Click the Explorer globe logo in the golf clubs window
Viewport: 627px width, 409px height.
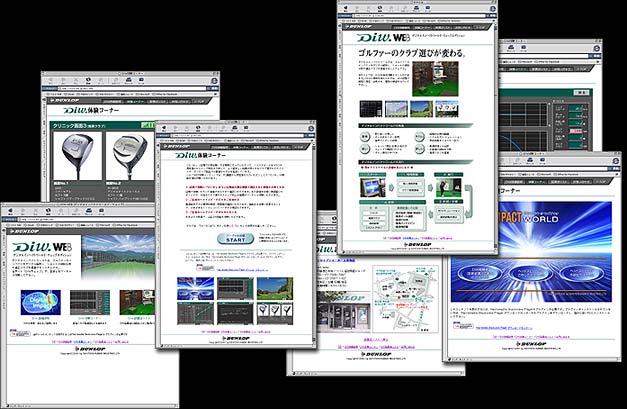coord(214,81)
